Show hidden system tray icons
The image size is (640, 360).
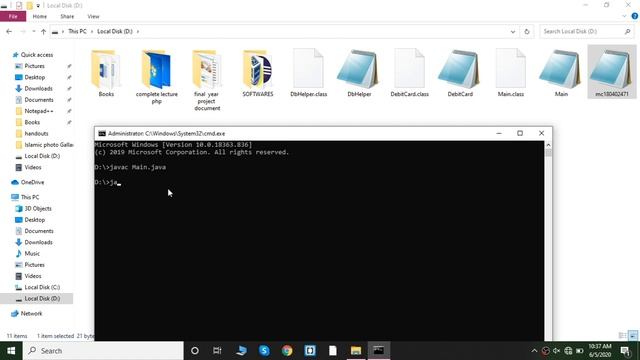click(x=534, y=351)
